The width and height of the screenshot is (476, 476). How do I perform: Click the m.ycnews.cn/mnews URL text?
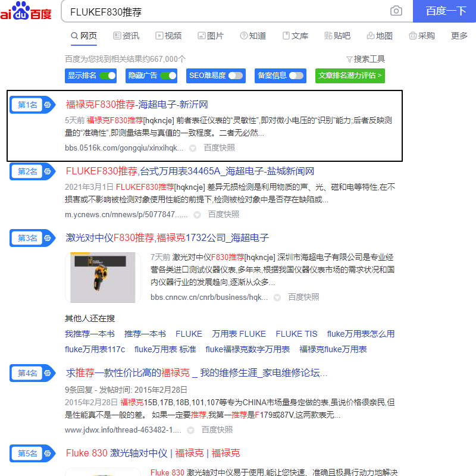(126, 215)
